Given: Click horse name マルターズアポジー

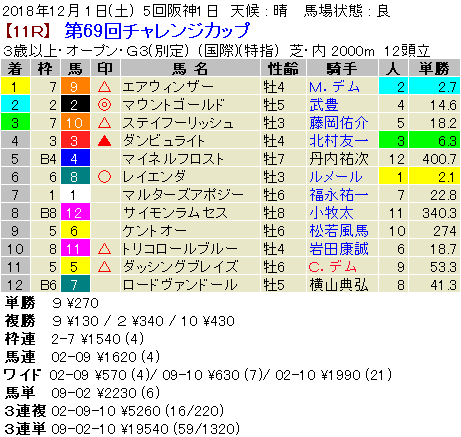Looking at the screenshot, I should click(183, 195).
